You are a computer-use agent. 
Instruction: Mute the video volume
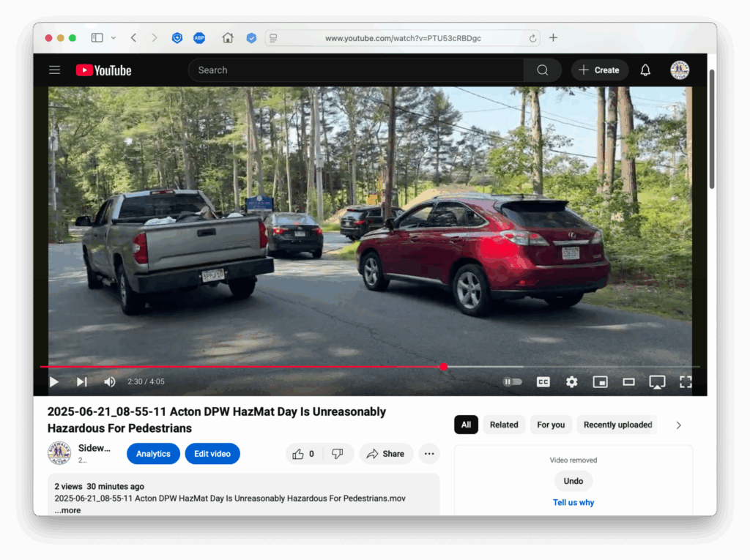coord(110,382)
